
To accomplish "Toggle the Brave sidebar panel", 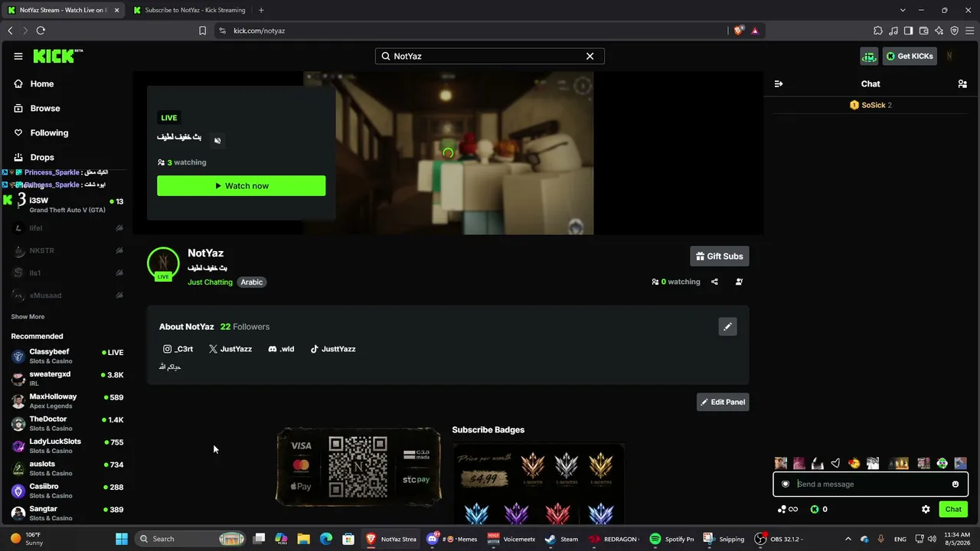I will (x=908, y=31).
